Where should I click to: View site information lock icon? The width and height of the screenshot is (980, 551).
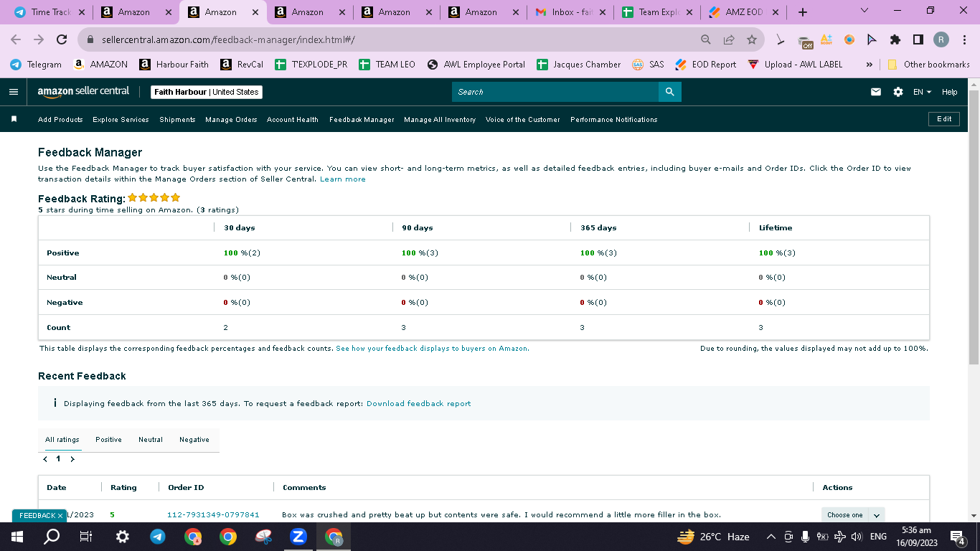(x=90, y=39)
